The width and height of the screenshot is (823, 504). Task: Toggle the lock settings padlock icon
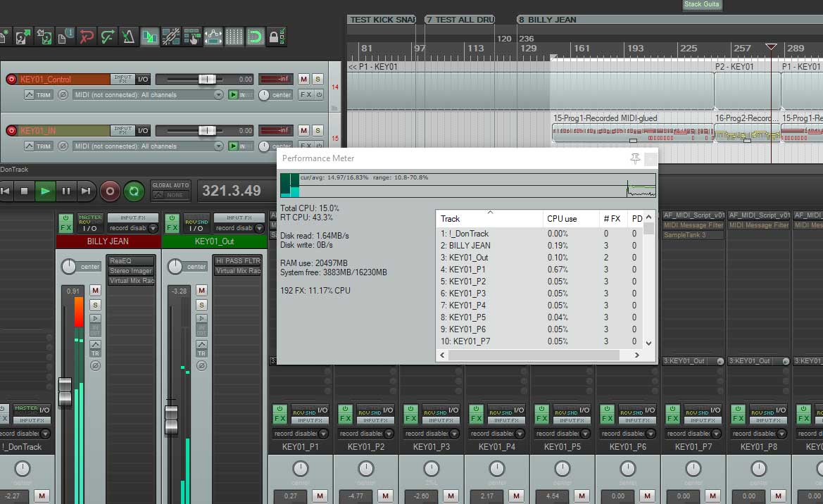pos(274,37)
